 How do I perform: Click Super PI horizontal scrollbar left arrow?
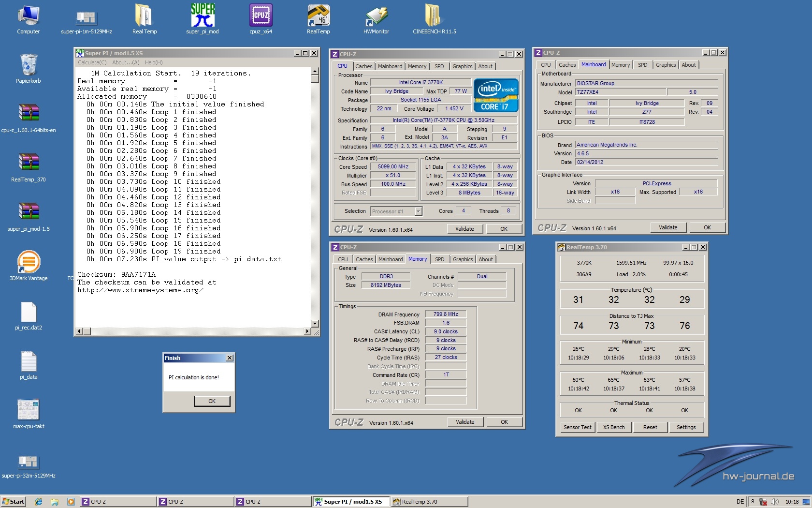pyautogui.click(x=79, y=331)
